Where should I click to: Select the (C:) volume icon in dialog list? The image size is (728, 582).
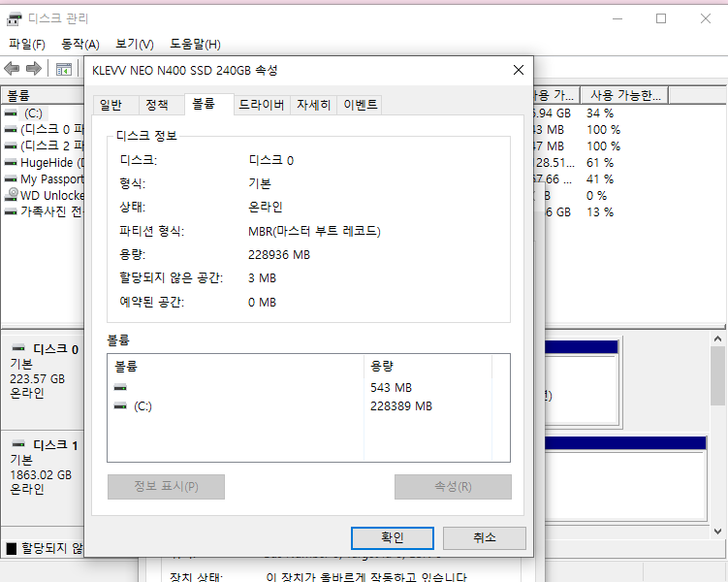[120, 406]
